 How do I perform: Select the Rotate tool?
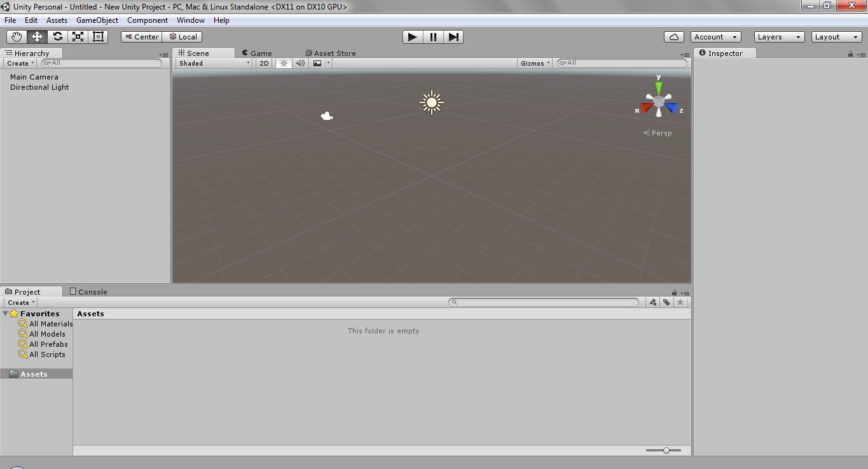tap(57, 36)
